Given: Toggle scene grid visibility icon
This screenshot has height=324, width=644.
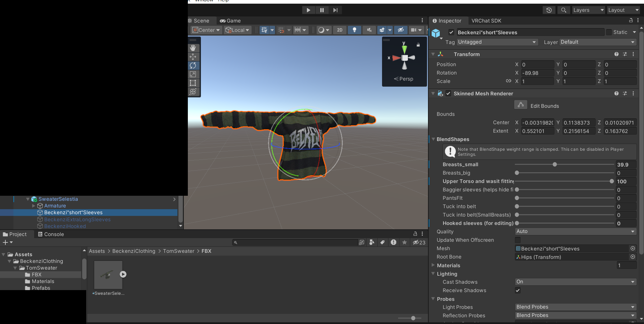Looking at the screenshot, I should tap(264, 30).
